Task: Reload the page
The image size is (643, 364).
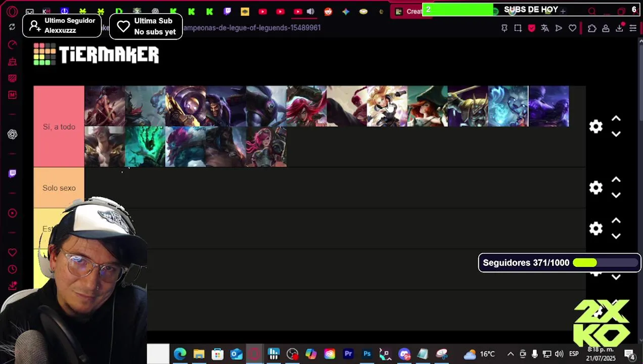Action: coord(12,27)
